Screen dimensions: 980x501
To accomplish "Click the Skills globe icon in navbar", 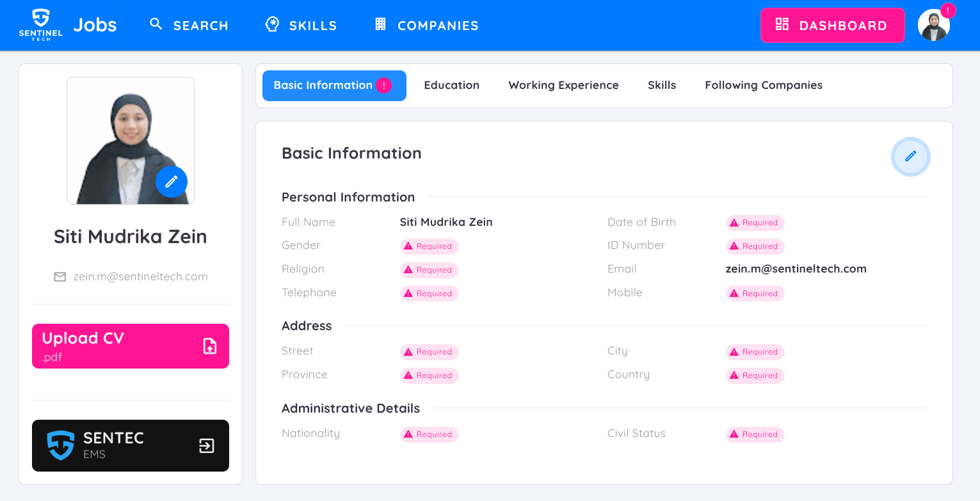I will pos(271,24).
